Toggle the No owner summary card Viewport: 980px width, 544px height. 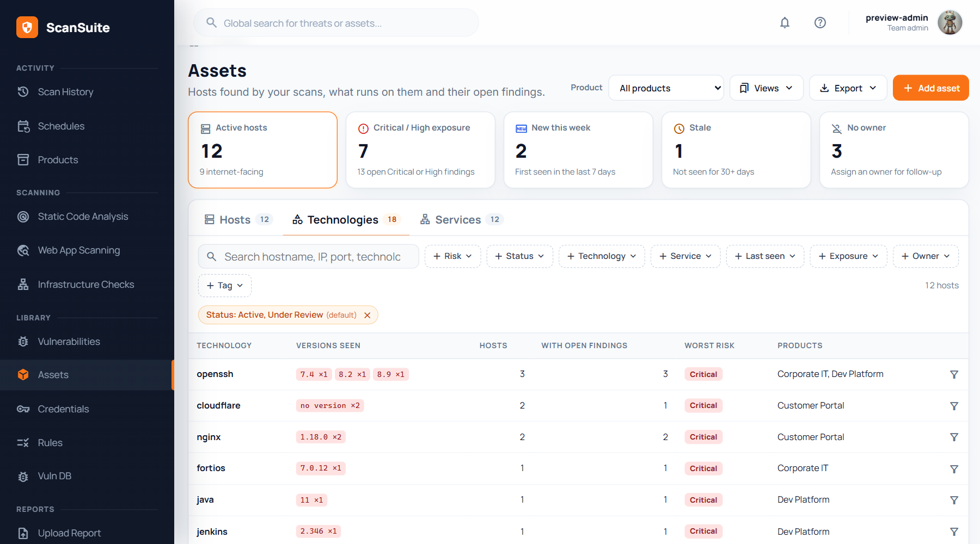(894, 150)
